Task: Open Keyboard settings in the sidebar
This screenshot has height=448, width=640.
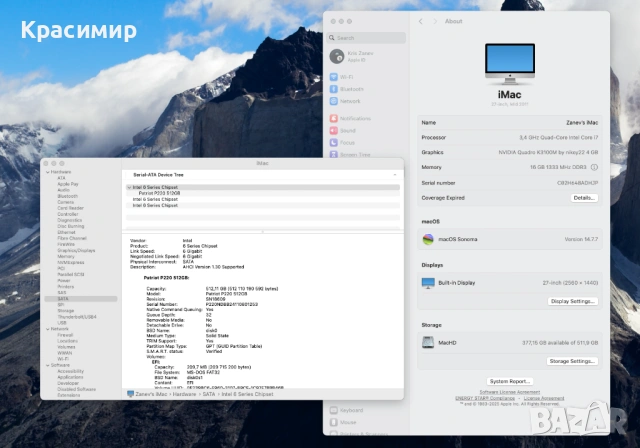Action: 346,410
